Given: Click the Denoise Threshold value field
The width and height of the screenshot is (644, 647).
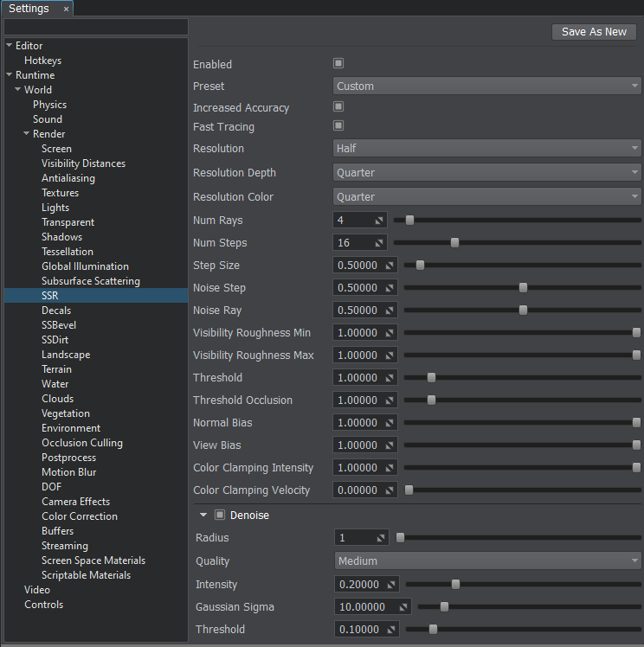Looking at the screenshot, I should click(367, 629).
